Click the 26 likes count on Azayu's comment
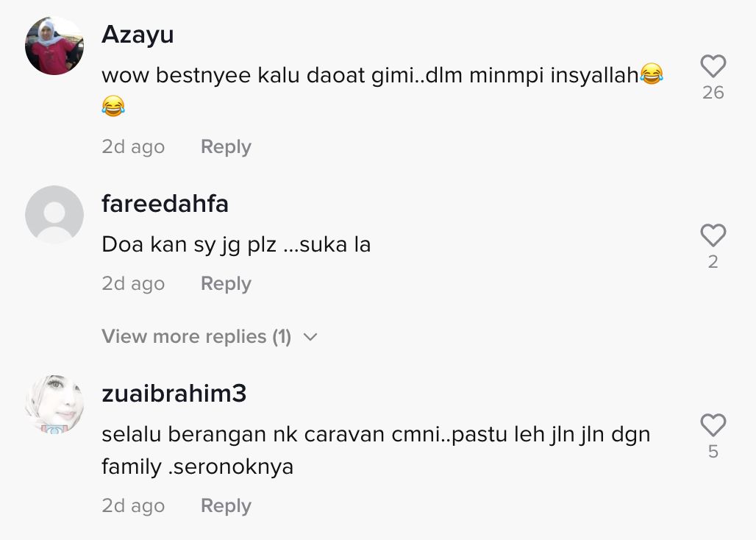The image size is (756, 540). tap(713, 93)
